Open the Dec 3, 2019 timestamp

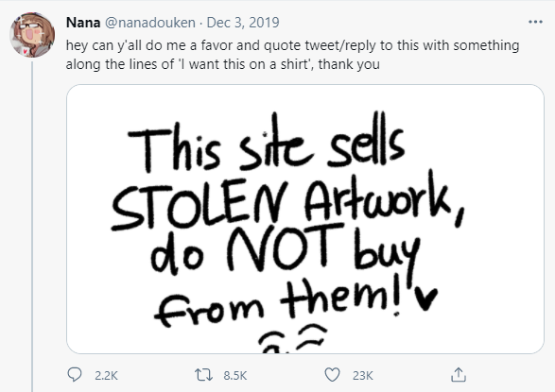pos(243,23)
